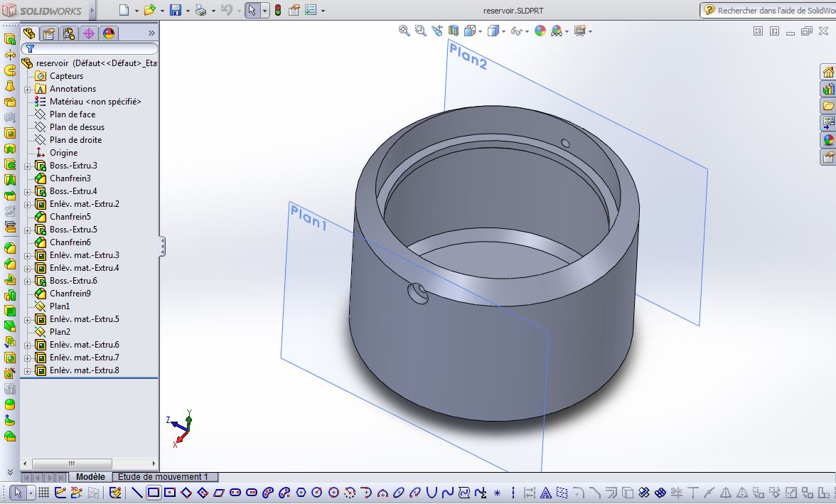Activate the Select arrow tool in top toolbar

click(252, 10)
